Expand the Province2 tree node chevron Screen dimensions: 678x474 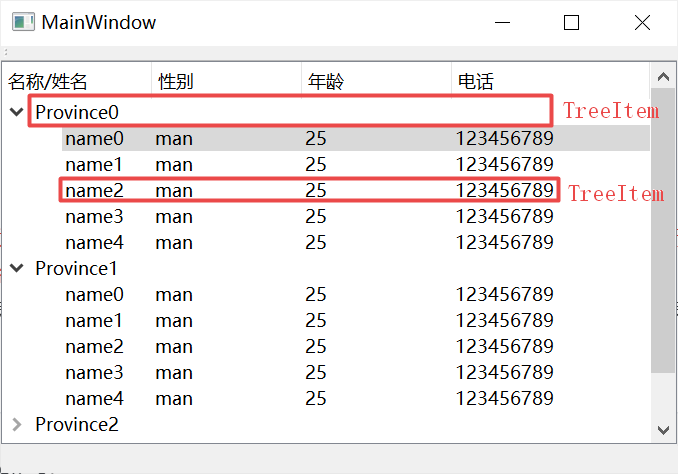coord(16,424)
